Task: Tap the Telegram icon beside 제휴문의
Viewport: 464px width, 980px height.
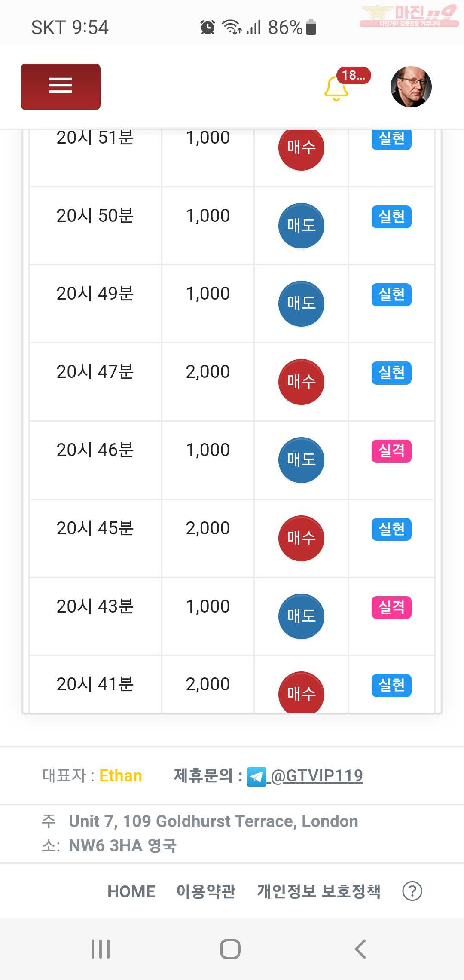Action: click(x=256, y=777)
